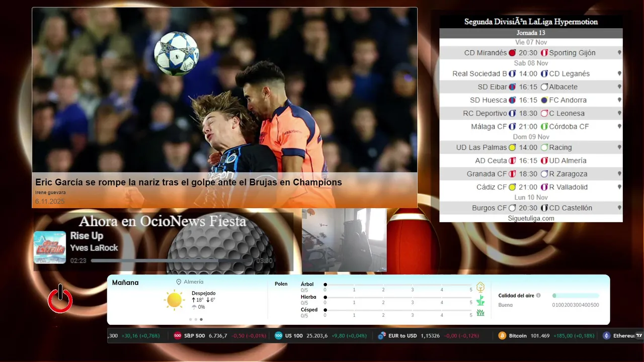Click the air quality info icon
Image resolution: width=644 pixels, height=362 pixels.
(x=538, y=296)
